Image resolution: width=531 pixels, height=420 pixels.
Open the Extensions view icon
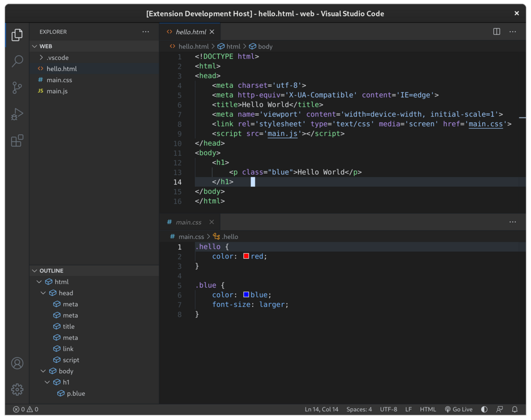(x=17, y=141)
